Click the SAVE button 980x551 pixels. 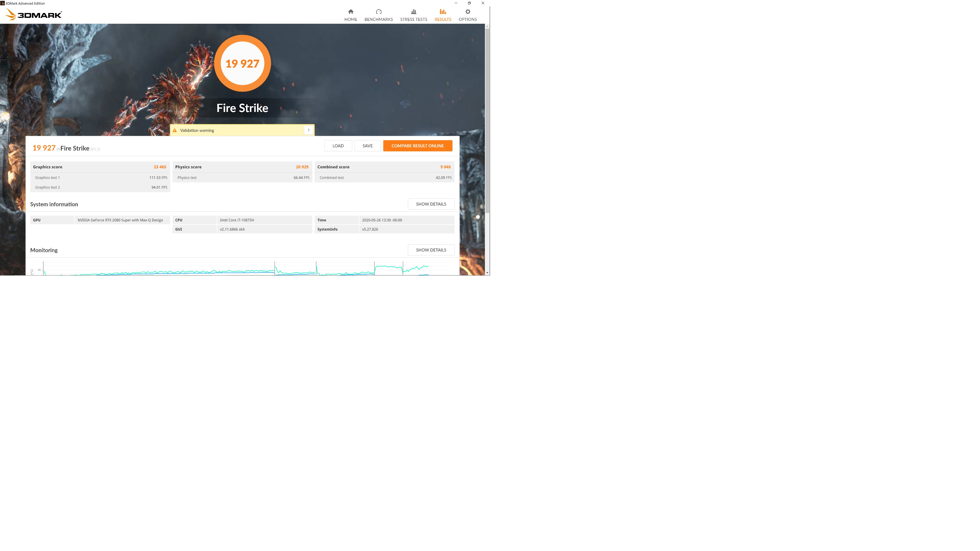pos(367,146)
